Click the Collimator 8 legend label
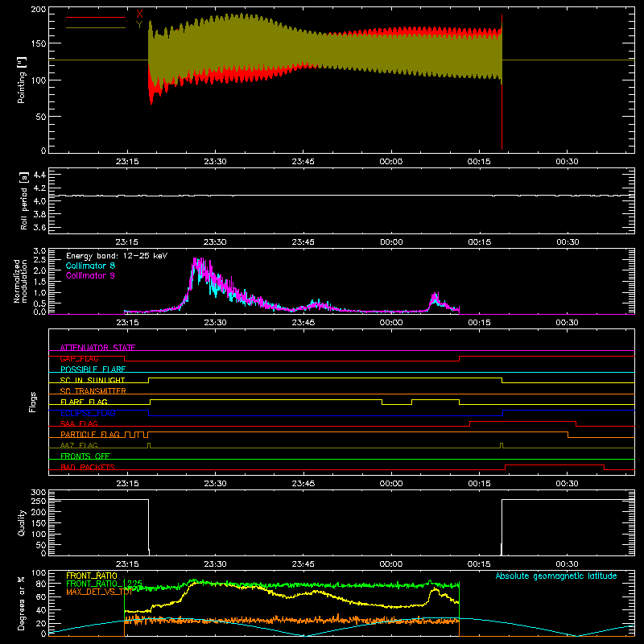This screenshot has height=644, width=644. coord(90,266)
